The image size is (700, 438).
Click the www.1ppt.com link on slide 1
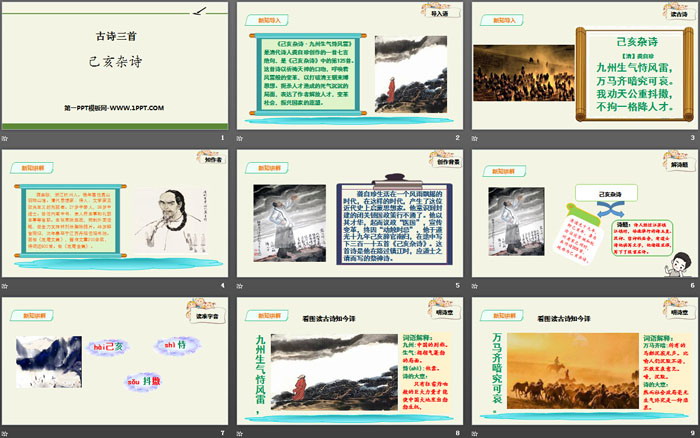coord(112,106)
